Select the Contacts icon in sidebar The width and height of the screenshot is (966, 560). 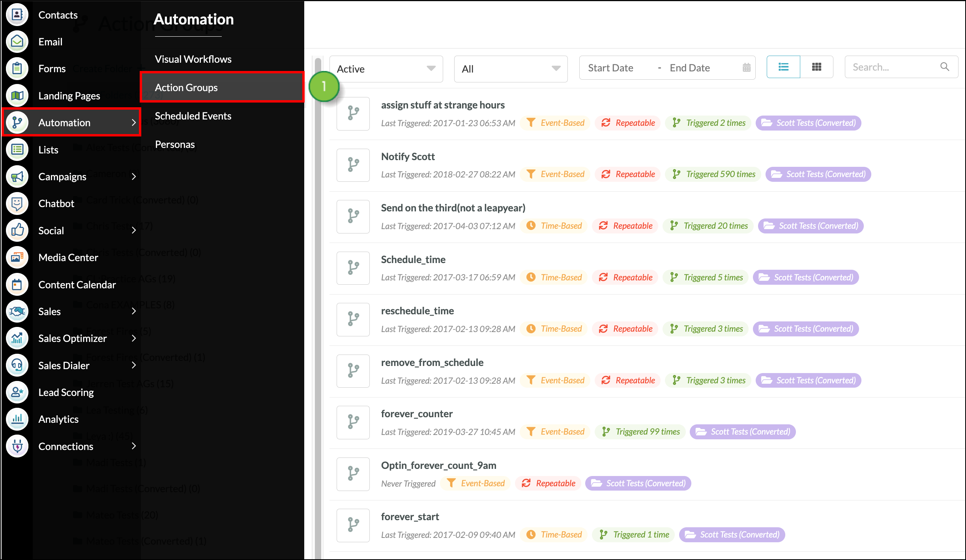(17, 15)
